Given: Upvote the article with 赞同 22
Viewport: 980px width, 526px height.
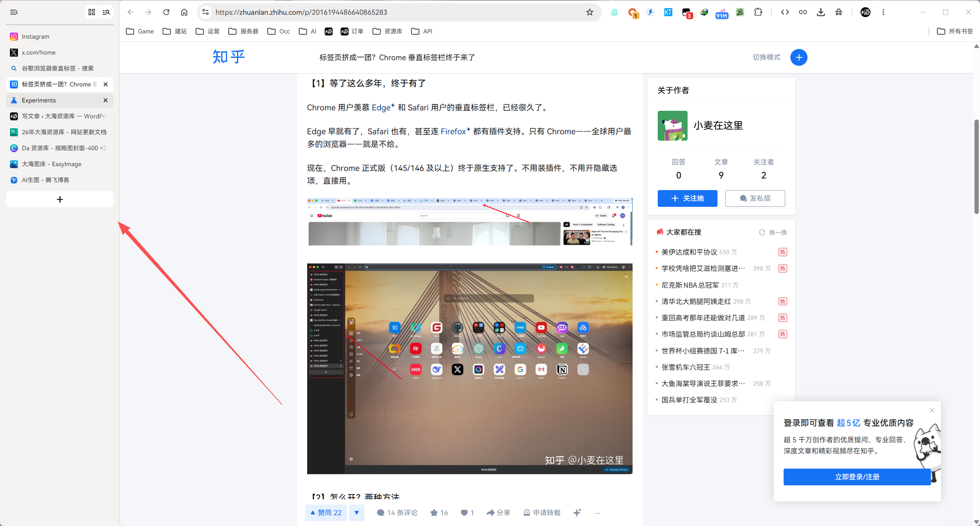Looking at the screenshot, I should 326,513.
